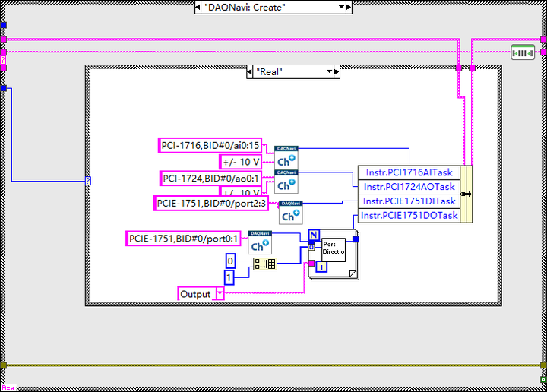The height and width of the screenshot is (392, 547).
Task: Click the DAQNavi Create Channel node for PCI-1716
Action: (x=286, y=158)
